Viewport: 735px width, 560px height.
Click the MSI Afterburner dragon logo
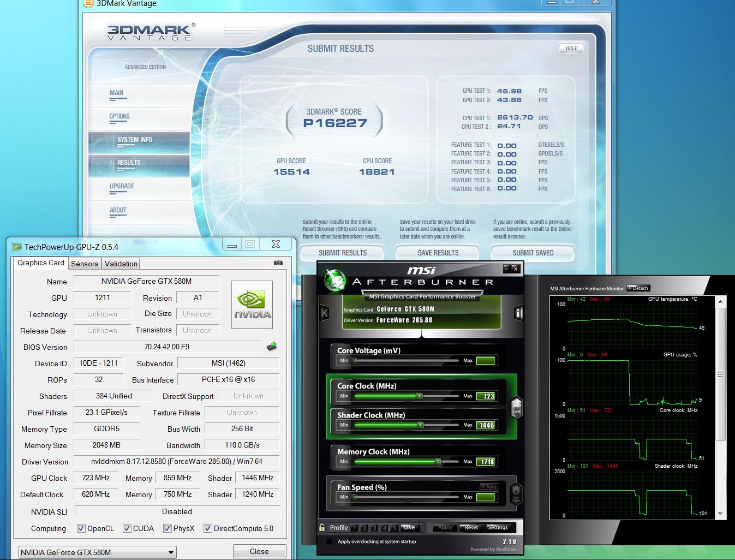click(334, 280)
